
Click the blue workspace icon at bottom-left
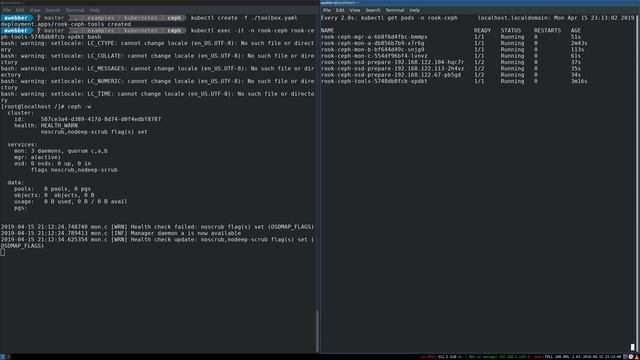pos(2,357)
